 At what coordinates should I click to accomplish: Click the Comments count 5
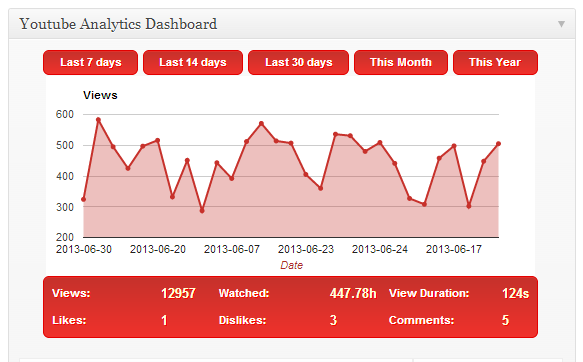(x=505, y=320)
